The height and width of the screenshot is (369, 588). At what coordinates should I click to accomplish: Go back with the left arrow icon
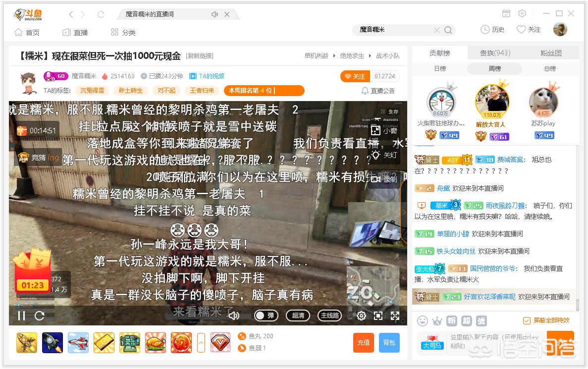(71, 14)
